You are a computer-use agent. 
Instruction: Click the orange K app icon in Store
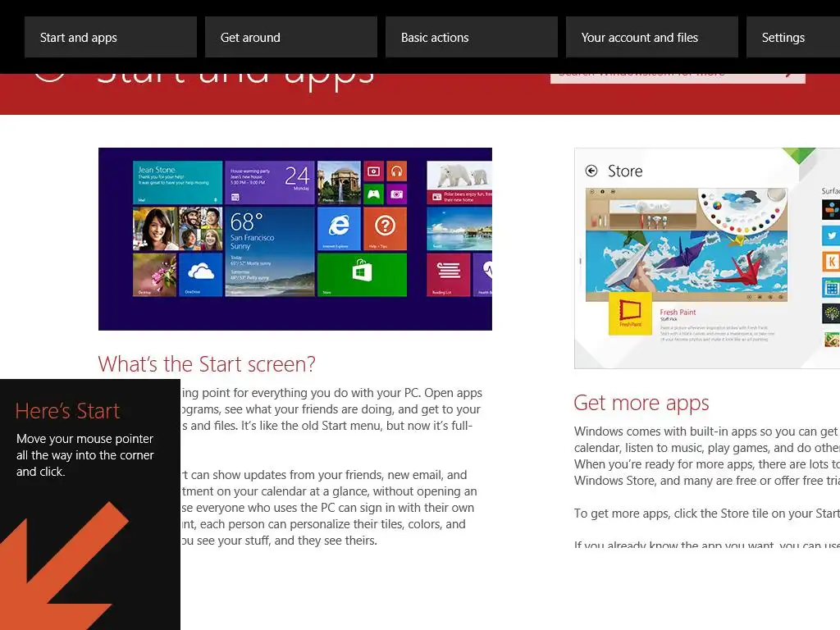tap(831, 262)
